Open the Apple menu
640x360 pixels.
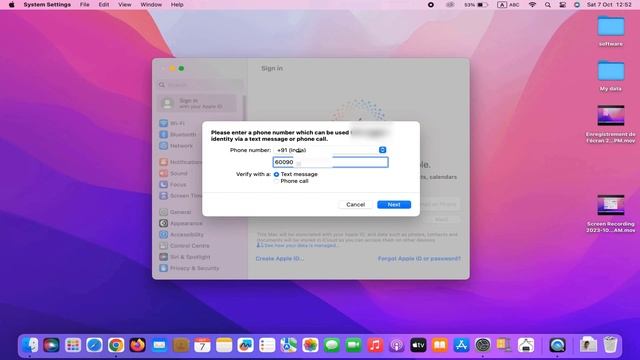tap(11, 5)
